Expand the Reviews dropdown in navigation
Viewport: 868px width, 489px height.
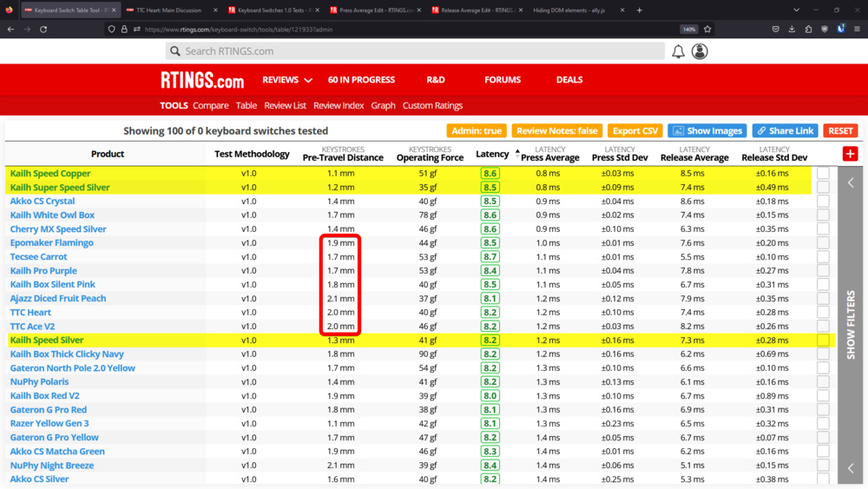[x=287, y=80]
